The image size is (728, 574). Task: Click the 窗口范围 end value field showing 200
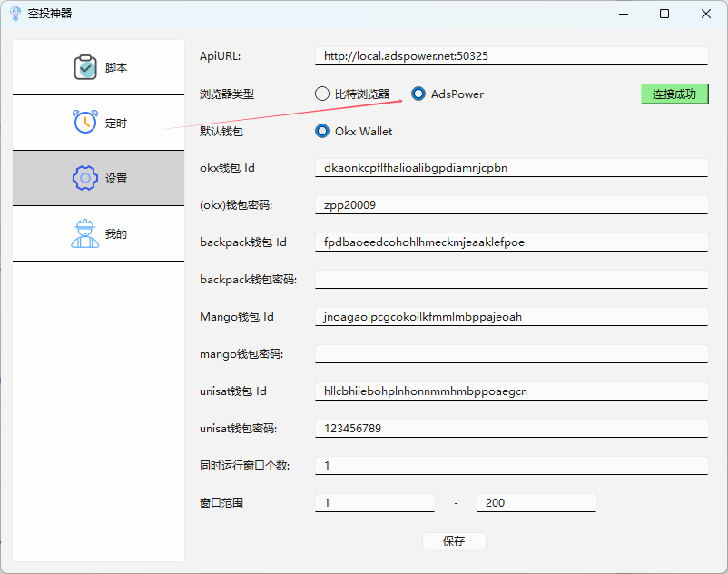coord(536,502)
